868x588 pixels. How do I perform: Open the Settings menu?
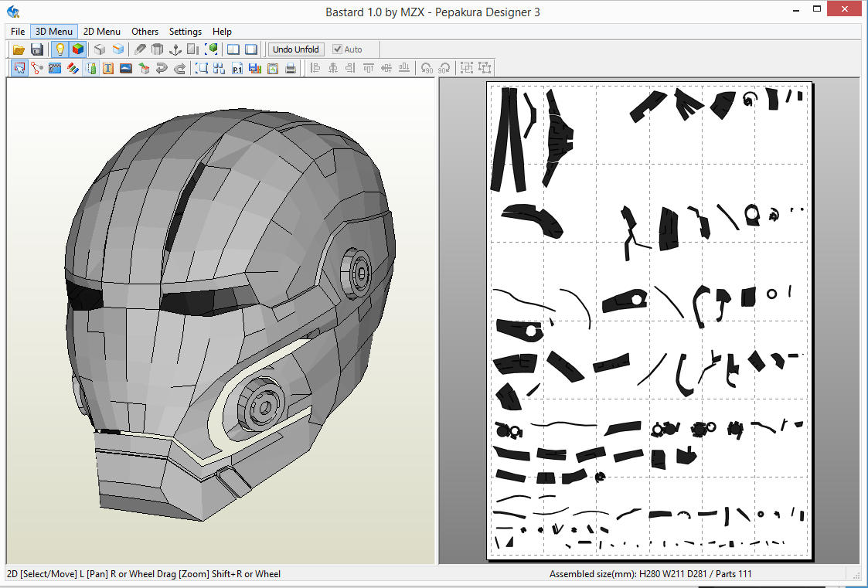coord(186,32)
